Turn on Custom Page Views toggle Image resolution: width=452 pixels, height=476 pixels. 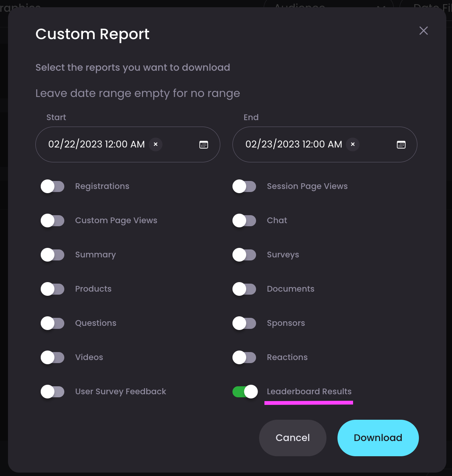coord(53,221)
